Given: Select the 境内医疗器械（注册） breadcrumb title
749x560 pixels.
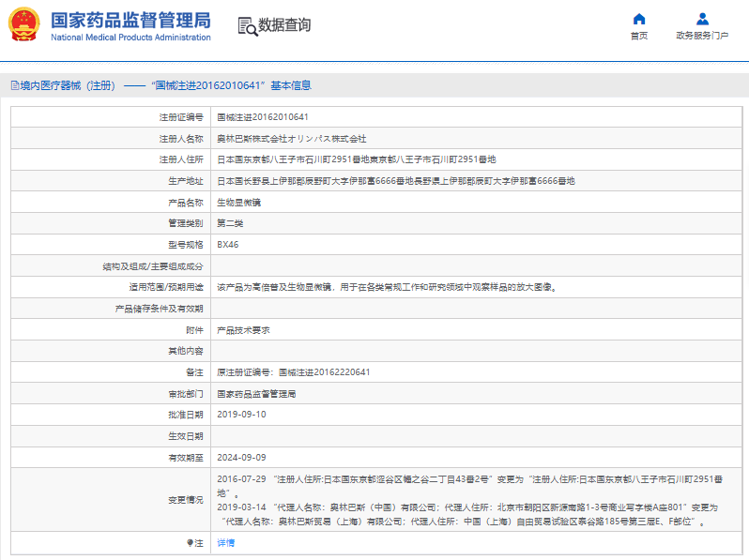Looking at the screenshot, I should click(68, 85).
